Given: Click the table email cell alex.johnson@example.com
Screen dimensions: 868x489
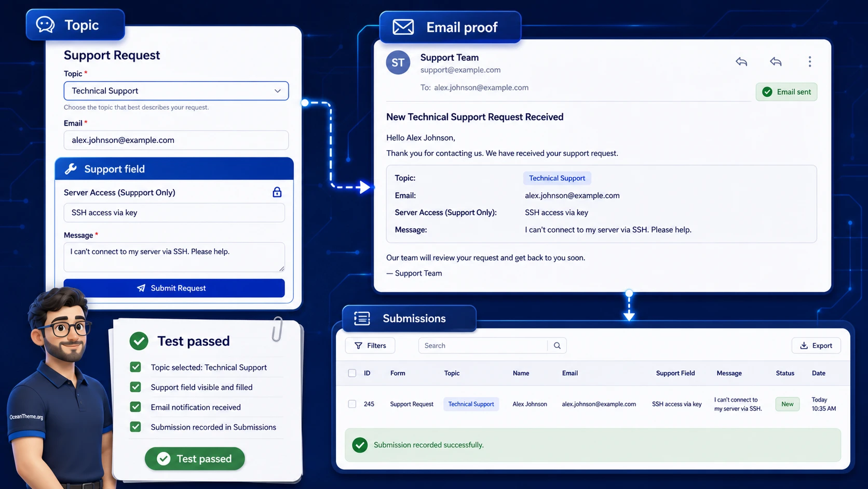Looking at the screenshot, I should click(599, 404).
